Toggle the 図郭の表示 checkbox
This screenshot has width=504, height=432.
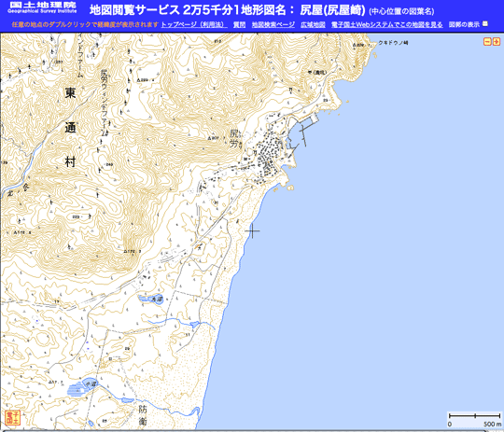coord(485,23)
